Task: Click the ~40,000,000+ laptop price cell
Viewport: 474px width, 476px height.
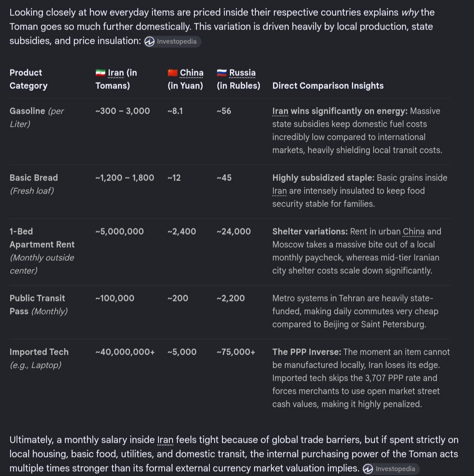Action: click(x=125, y=352)
